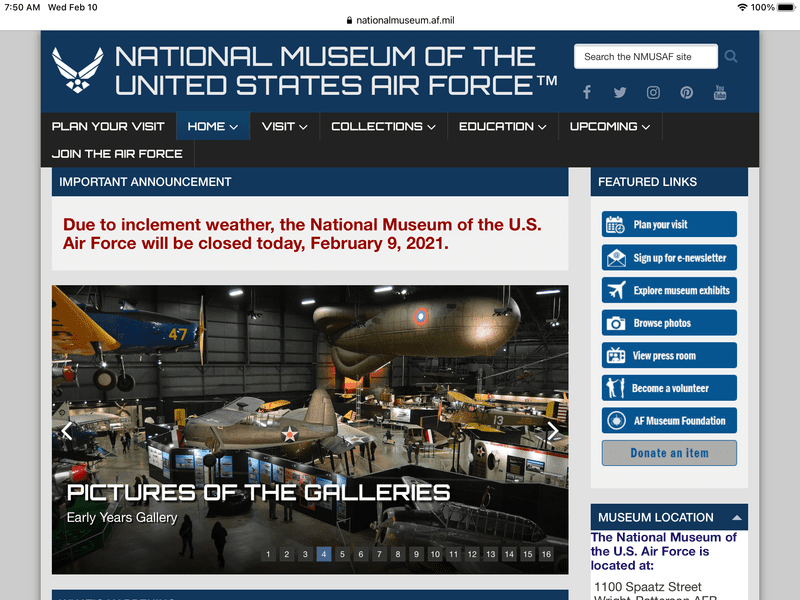The image size is (800, 600).
Task: Jump to slide 11 in pager
Action: pyautogui.click(x=454, y=554)
